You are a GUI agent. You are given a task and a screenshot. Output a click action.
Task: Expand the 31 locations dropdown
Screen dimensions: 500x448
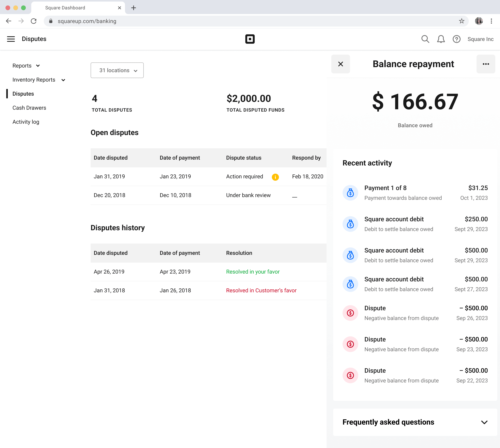pyautogui.click(x=117, y=70)
